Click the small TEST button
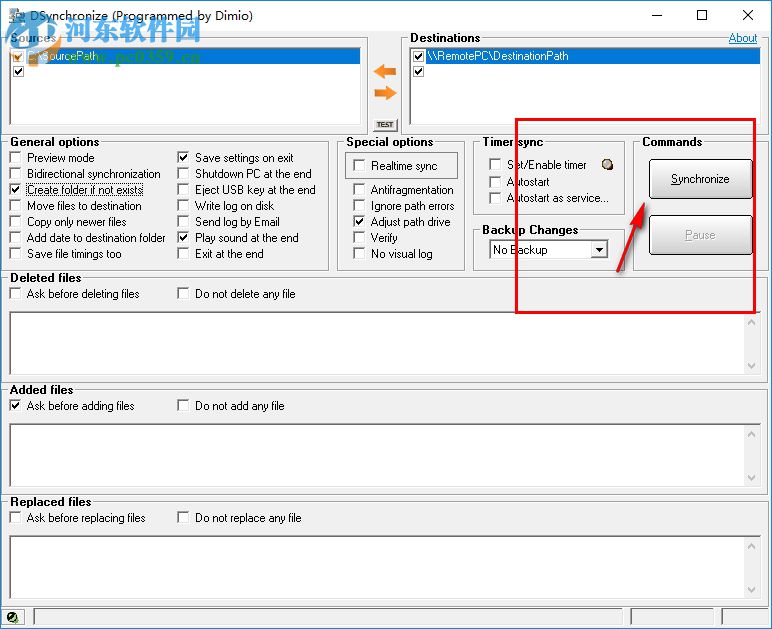Image resolution: width=772 pixels, height=629 pixels. tap(385, 125)
